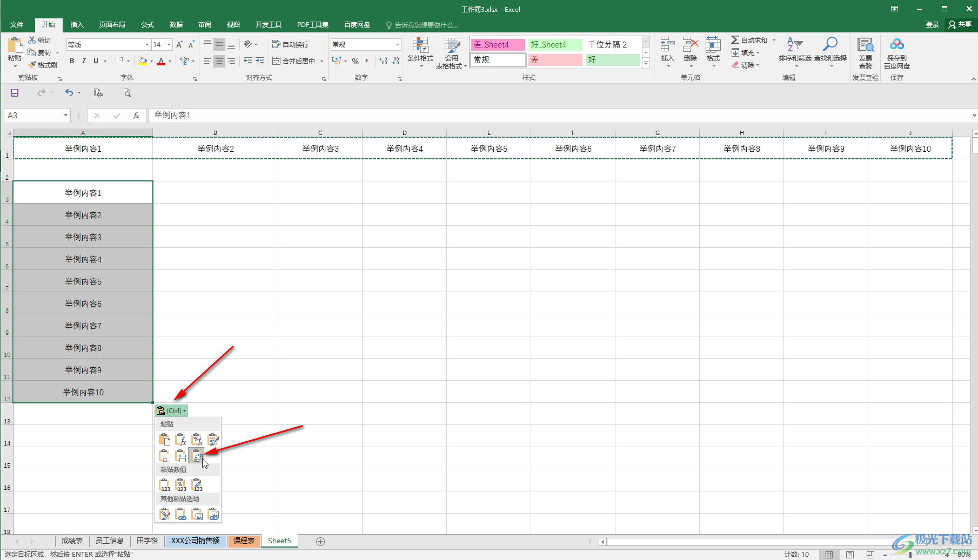Choose Paste Formulas and Number Formatting icon
The image size is (978, 560).
197,440
